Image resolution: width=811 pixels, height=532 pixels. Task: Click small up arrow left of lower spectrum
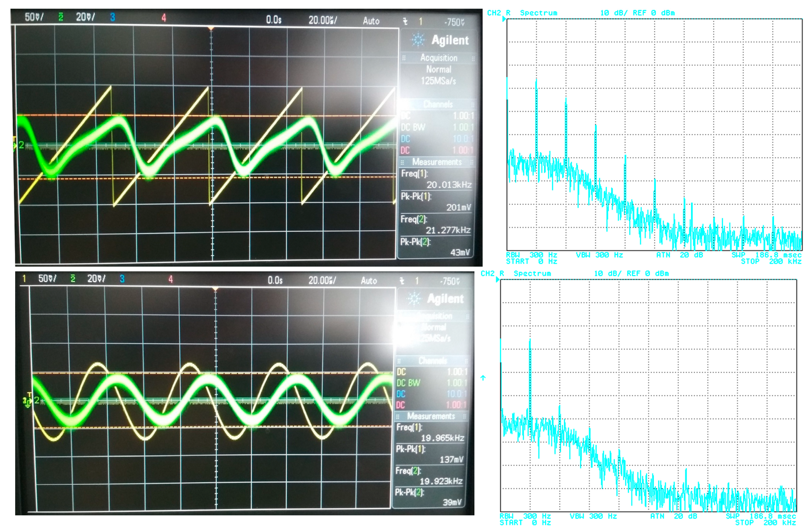(x=483, y=378)
